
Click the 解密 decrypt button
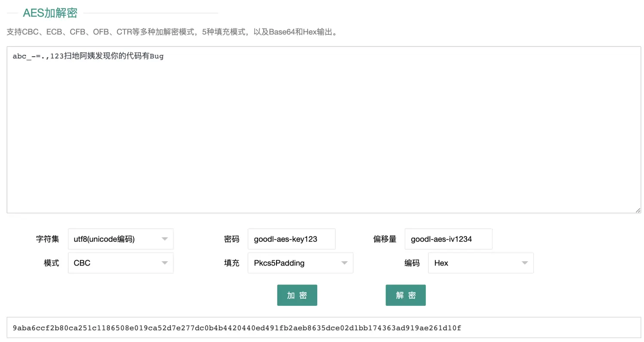tap(406, 295)
